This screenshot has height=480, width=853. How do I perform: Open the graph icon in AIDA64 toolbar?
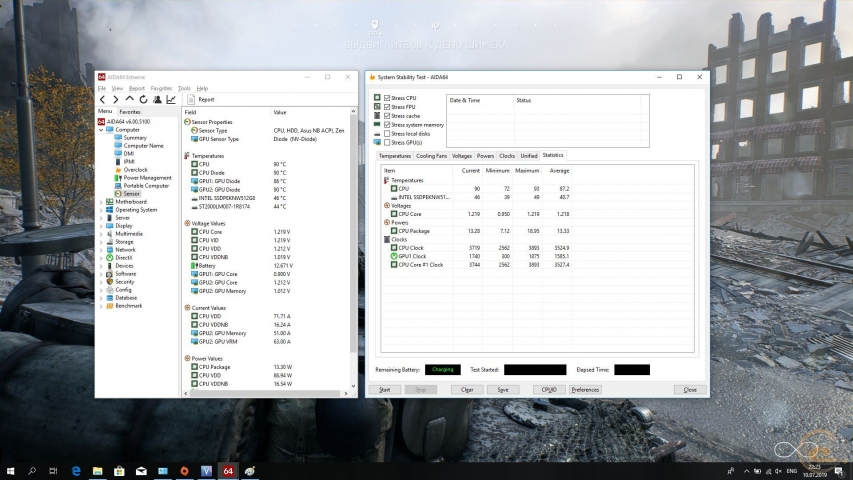[171, 100]
